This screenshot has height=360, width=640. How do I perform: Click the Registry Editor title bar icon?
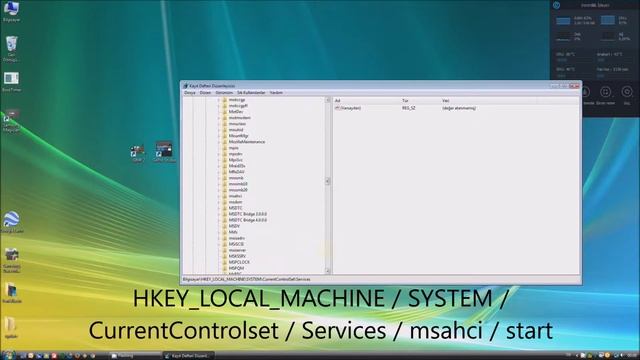186,86
